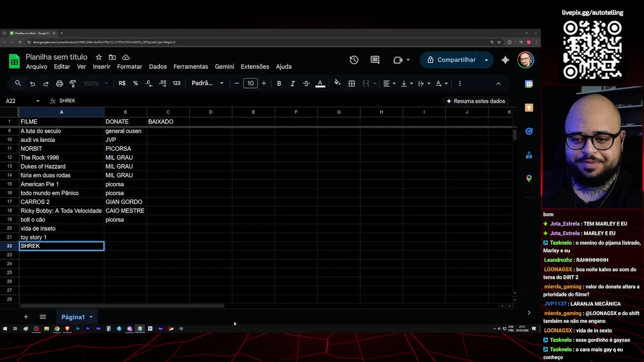The height and width of the screenshot is (362, 644).
Task: Open Google Keep side panel
Action: (529, 108)
